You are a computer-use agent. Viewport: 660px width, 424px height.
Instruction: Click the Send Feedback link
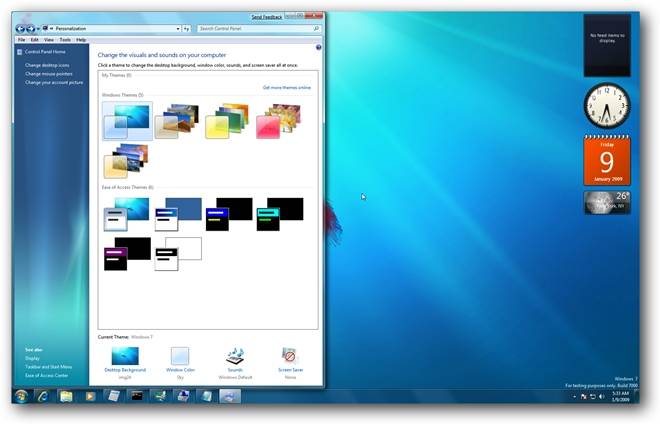(266, 17)
